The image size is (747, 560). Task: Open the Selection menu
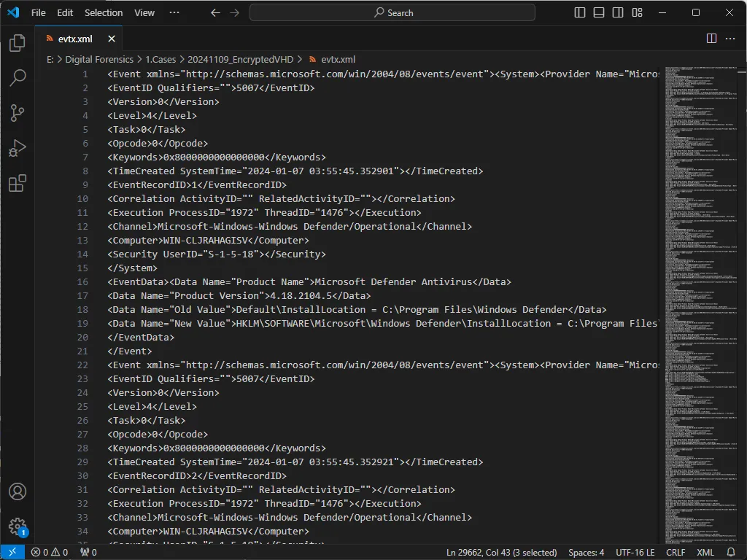[x=104, y=12]
